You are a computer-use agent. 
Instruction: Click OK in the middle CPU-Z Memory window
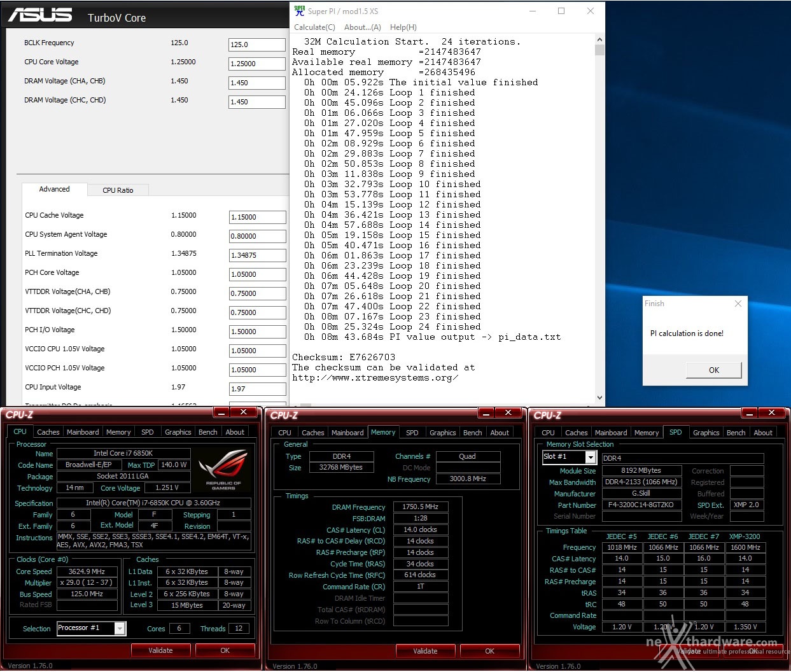click(x=489, y=651)
